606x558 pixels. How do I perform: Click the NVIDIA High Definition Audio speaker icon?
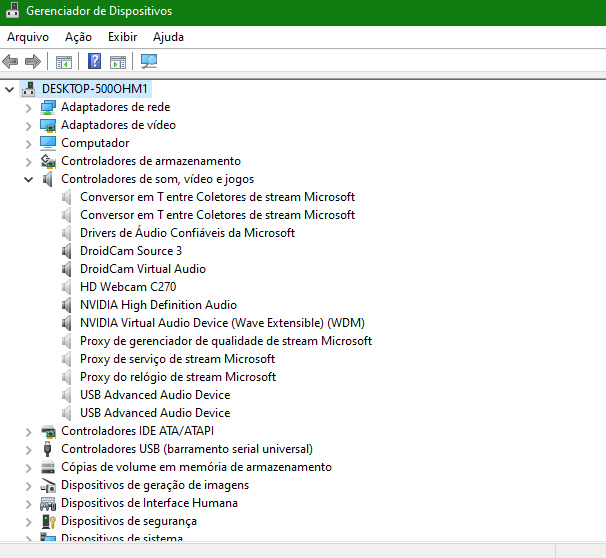(66, 305)
